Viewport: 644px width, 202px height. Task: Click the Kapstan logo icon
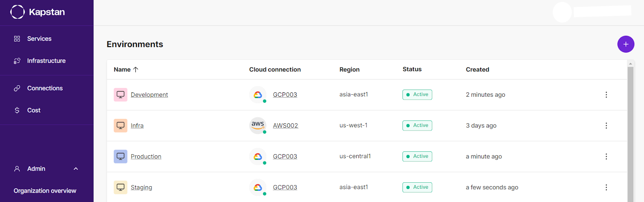click(17, 12)
